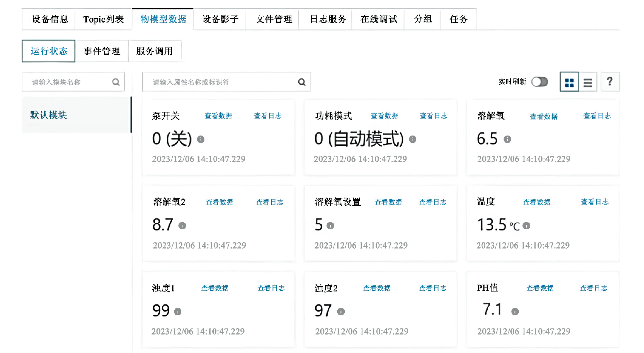
Task: Click 查看数据 for 浊度2
Action: 377,288
